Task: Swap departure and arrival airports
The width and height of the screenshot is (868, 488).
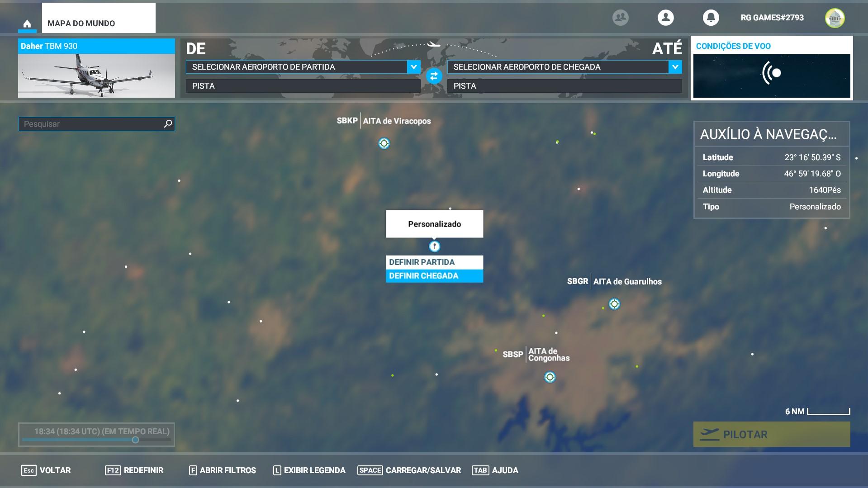Action: point(434,76)
